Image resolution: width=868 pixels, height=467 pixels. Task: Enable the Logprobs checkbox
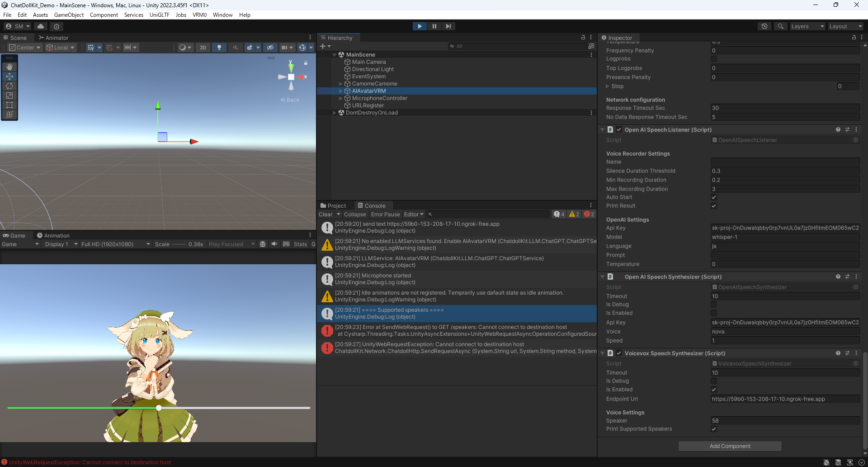tap(714, 59)
